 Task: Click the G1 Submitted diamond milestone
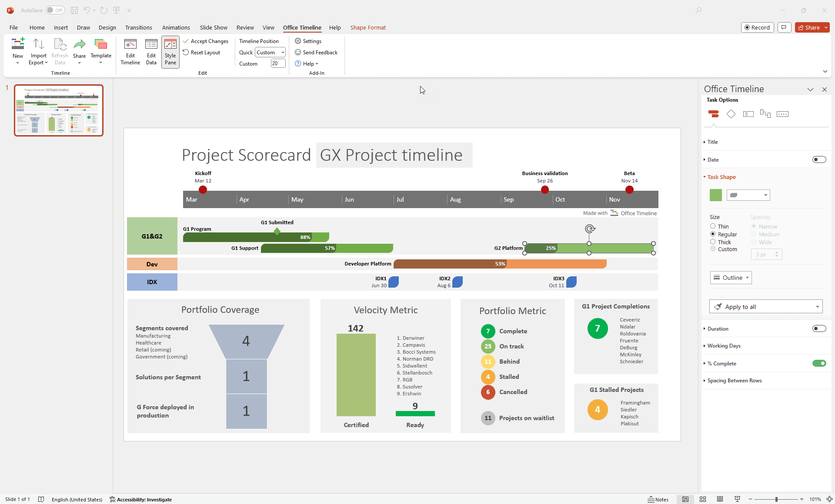(277, 231)
